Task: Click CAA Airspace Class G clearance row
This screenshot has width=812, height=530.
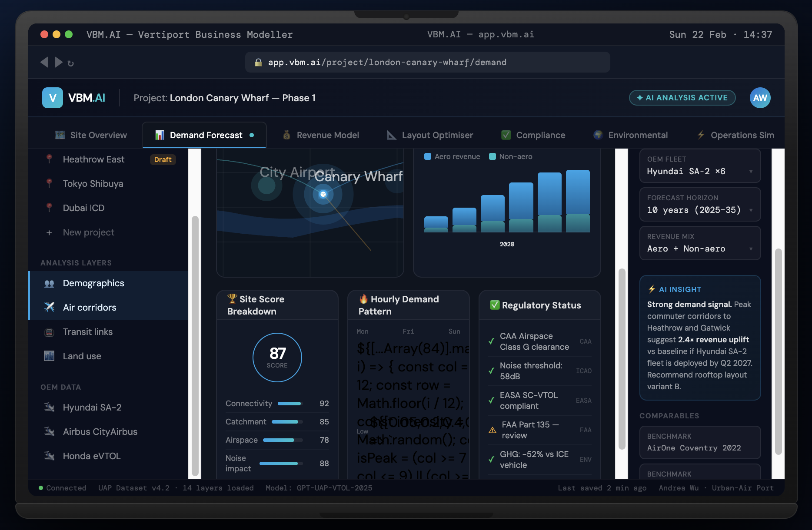Action: (540, 341)
